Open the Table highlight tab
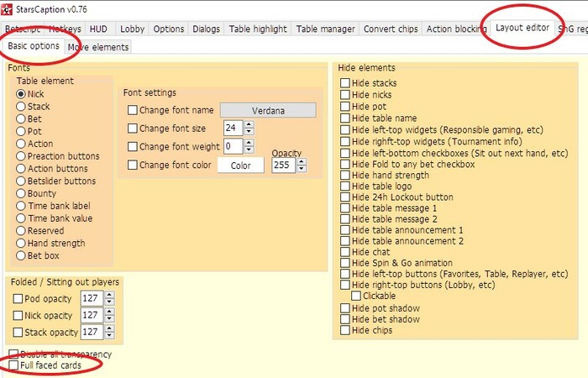This screenshot has width=588, height=378. coord(258,29)
